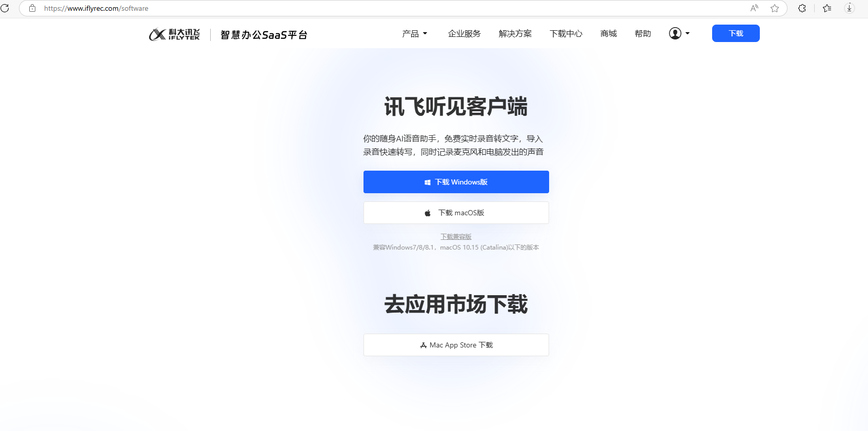Click the user account avatar icon
Viewport: 868px width, 431px height.
tap(675, 33)
